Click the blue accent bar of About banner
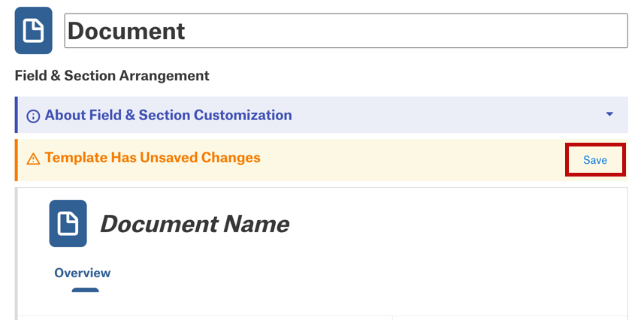Image resolution: width=644 pixels, height=320 pixels. 16,115
